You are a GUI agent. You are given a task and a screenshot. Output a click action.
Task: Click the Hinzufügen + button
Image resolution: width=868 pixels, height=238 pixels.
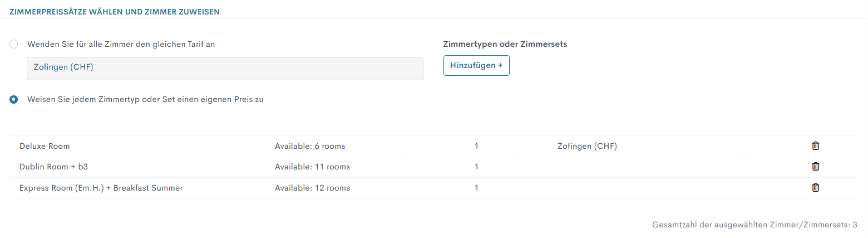[476, 65]
